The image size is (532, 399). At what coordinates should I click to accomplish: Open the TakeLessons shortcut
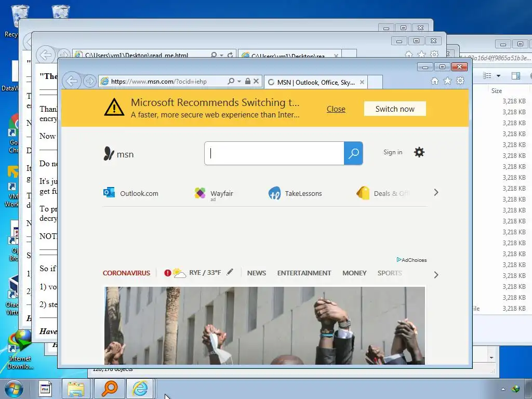pos(295,193)
